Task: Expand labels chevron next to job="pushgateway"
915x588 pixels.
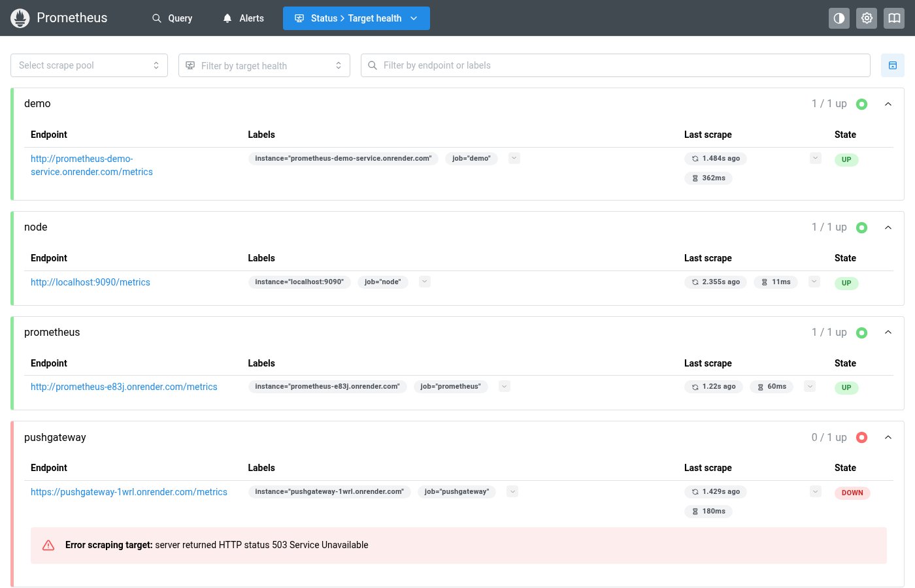Action: [x=512, y=491]
